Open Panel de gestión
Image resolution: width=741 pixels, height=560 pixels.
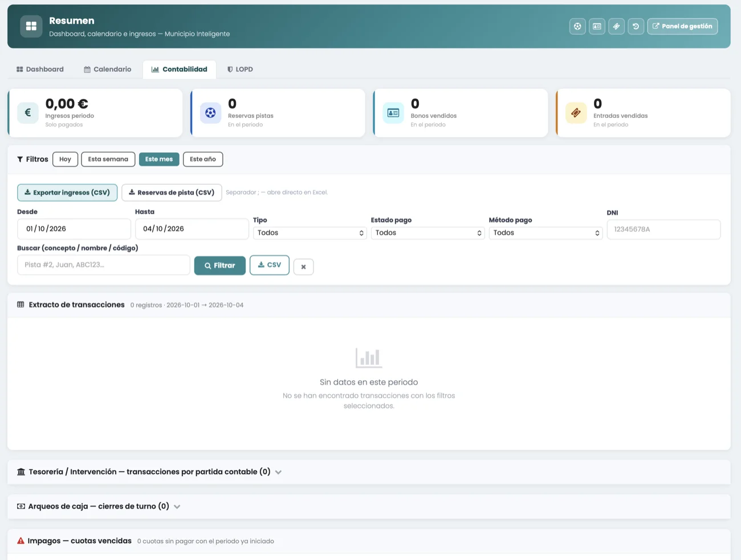pos(682,26)
